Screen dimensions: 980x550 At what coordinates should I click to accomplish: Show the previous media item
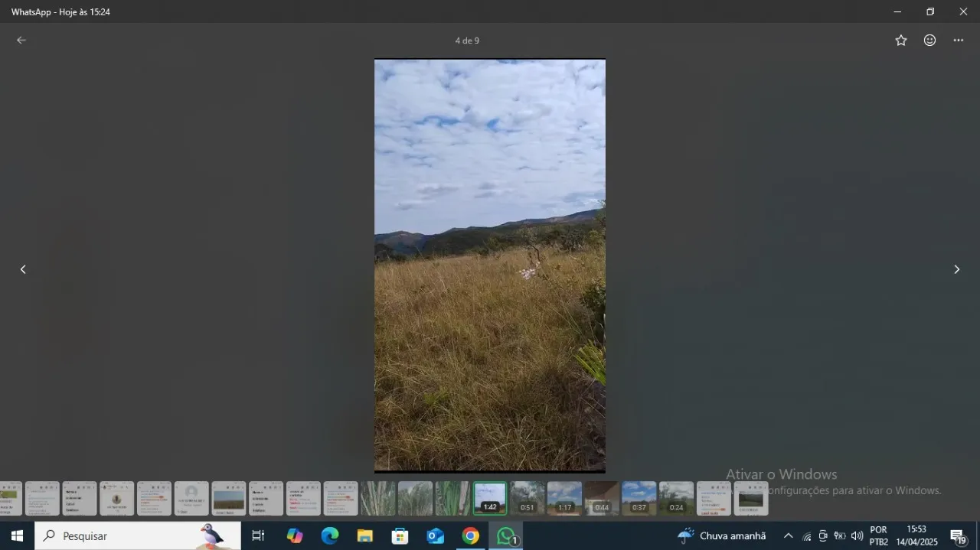(x=23, y=269)
